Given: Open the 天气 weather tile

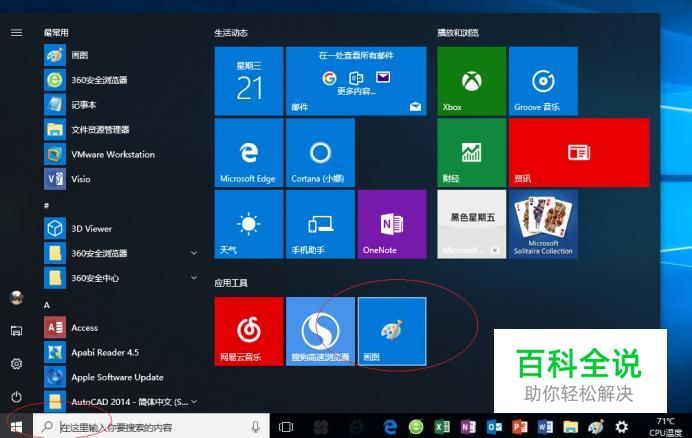Looking at the screenshot, I should coord(249,224).
